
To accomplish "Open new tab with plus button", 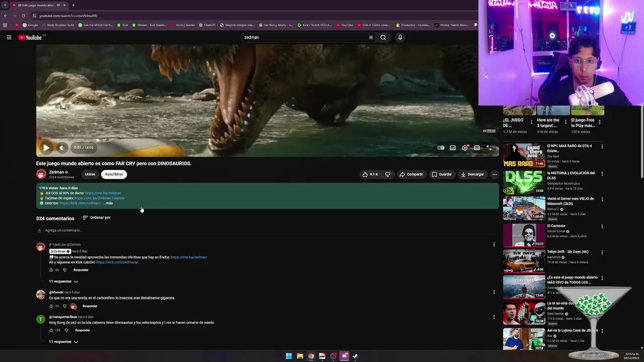I will [73, 5].
